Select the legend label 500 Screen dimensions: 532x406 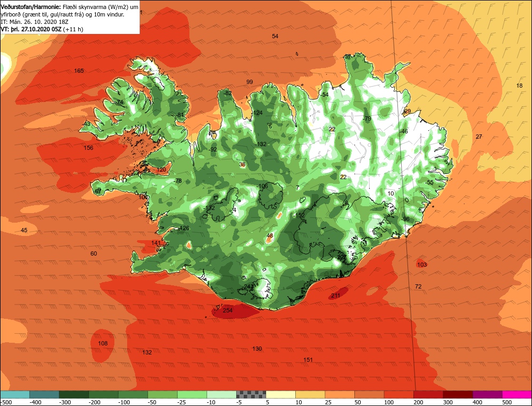(x=507, y=402)
